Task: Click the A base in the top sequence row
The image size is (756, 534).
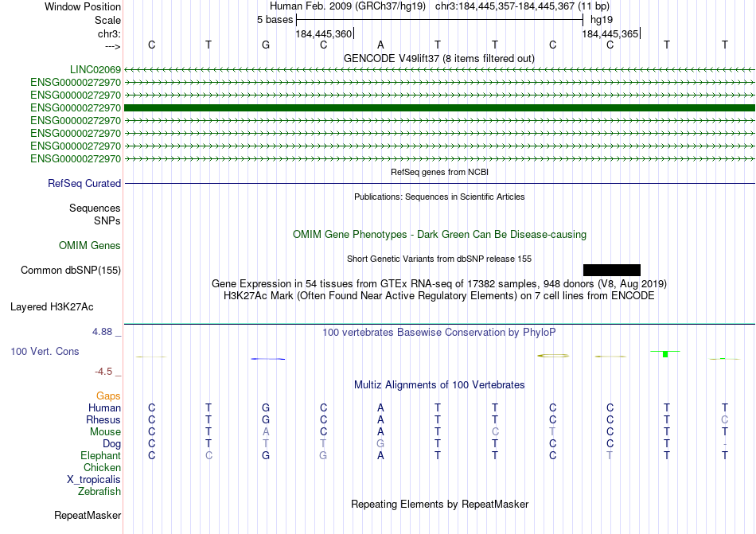Action: [380, 45]
